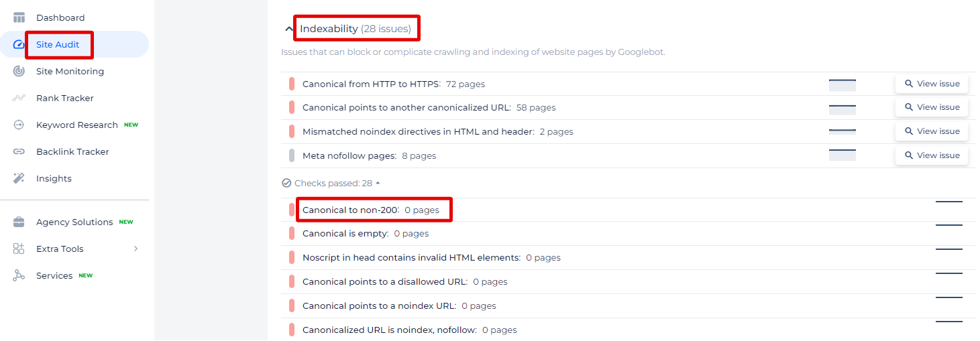Click Mismatched noindex directives in HTML and header
Image resolution: width=980 pixels, height=341 pixels.
tap(419, 131)
